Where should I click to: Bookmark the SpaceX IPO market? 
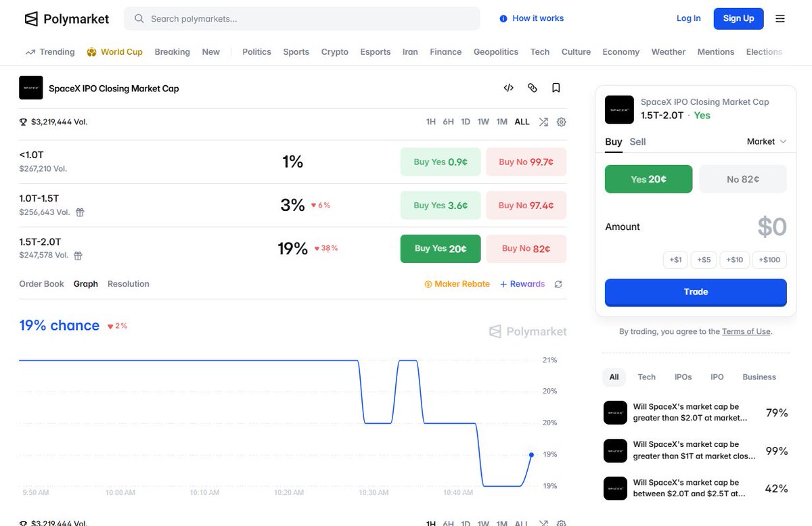[556, 88]
